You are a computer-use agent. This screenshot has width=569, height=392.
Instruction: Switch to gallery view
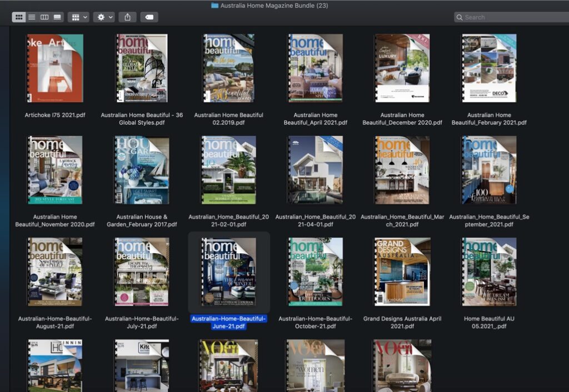[x=58, y=17]
